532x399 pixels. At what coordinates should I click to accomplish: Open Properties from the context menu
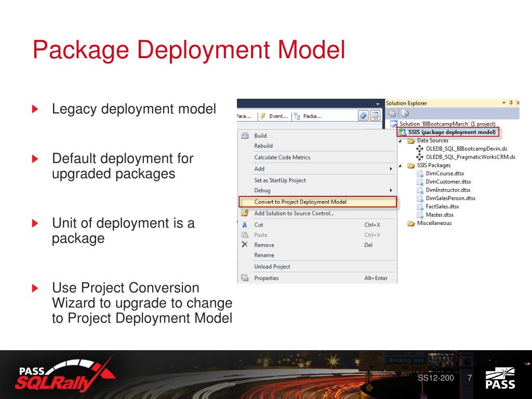point(317,278)
